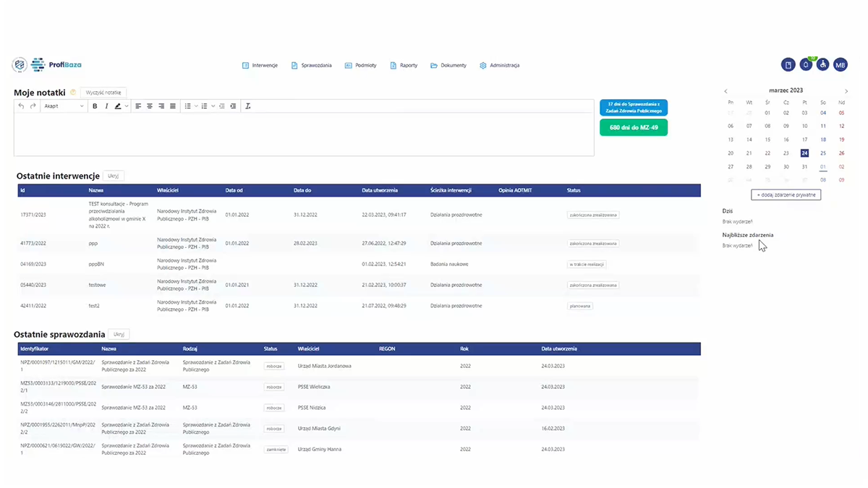Expand the bulleted list style dropdown
The image size is (868, 488).
tap(195, 106)
